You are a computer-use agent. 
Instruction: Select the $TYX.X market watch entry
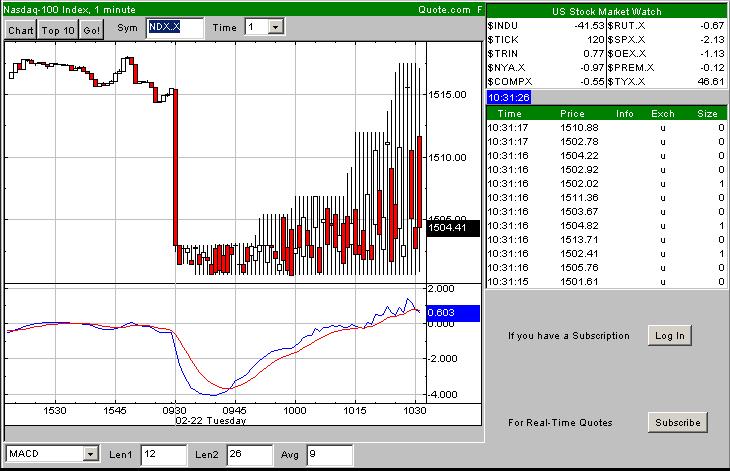pyautogui.click(x=666, y=81)
